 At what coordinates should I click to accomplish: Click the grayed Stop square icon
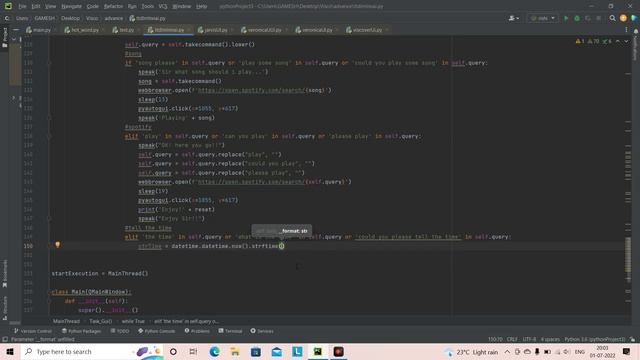599,18
